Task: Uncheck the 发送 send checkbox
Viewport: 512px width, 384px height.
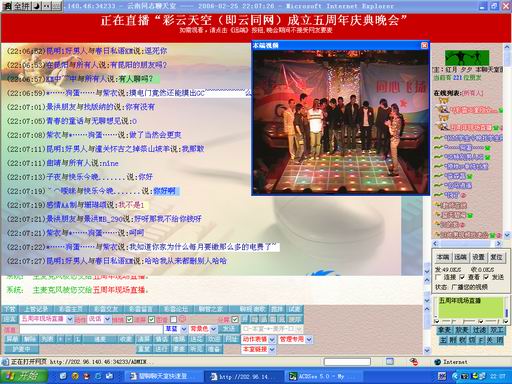Action: 486,277
